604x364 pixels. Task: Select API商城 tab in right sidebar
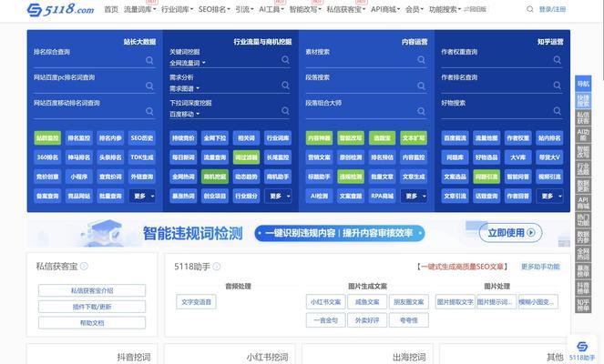point(583,203)
